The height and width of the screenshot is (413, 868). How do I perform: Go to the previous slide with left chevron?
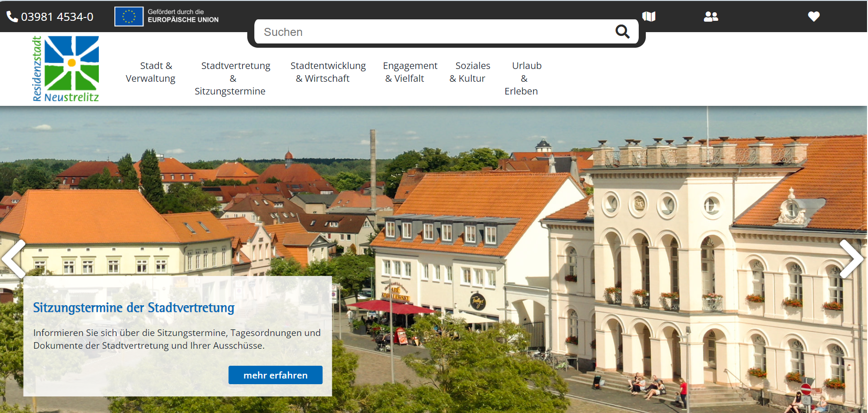coord(14,258)
